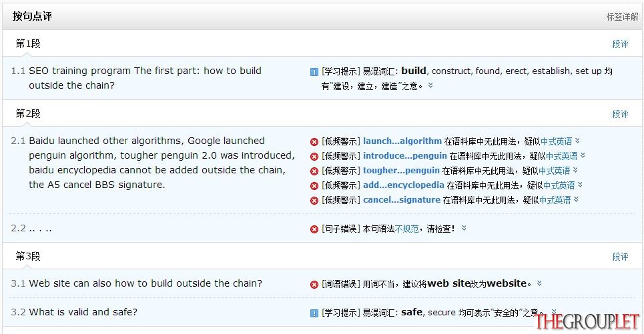Expand the cancel...signature warning details
Viewport: 644px width, 334px height.
[576, 200]
